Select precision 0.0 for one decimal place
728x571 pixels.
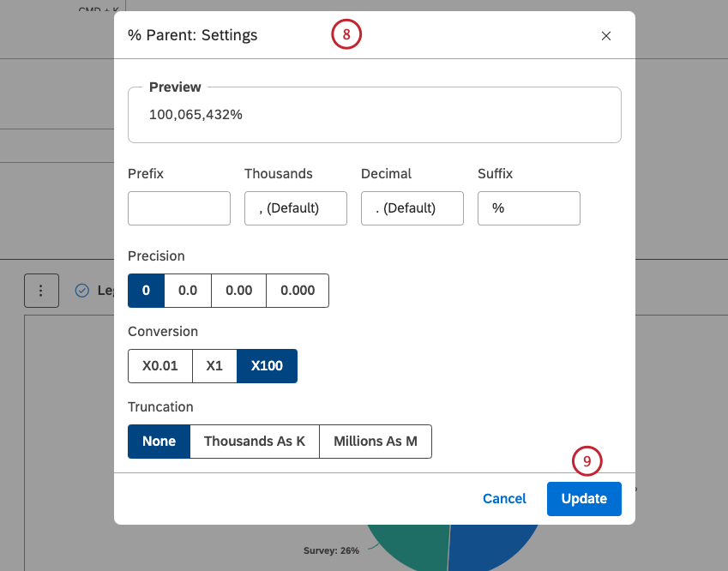point(187,291)
